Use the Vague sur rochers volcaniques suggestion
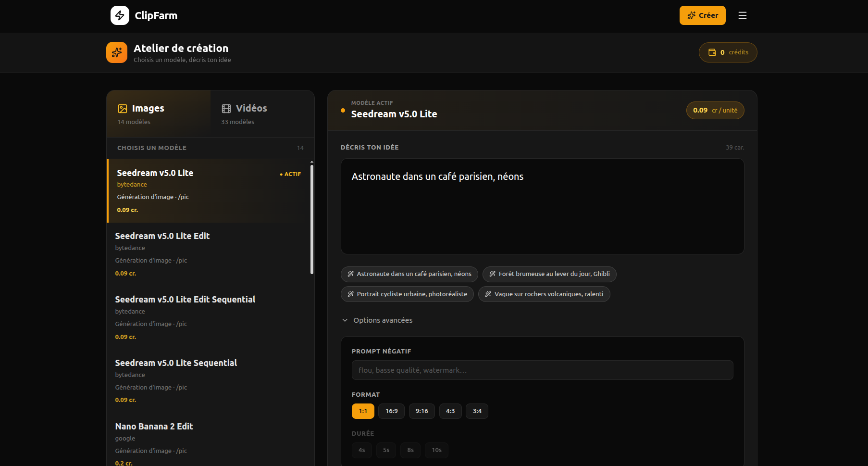The width and height of the screenshot is (868, 466). pos(544,294)
